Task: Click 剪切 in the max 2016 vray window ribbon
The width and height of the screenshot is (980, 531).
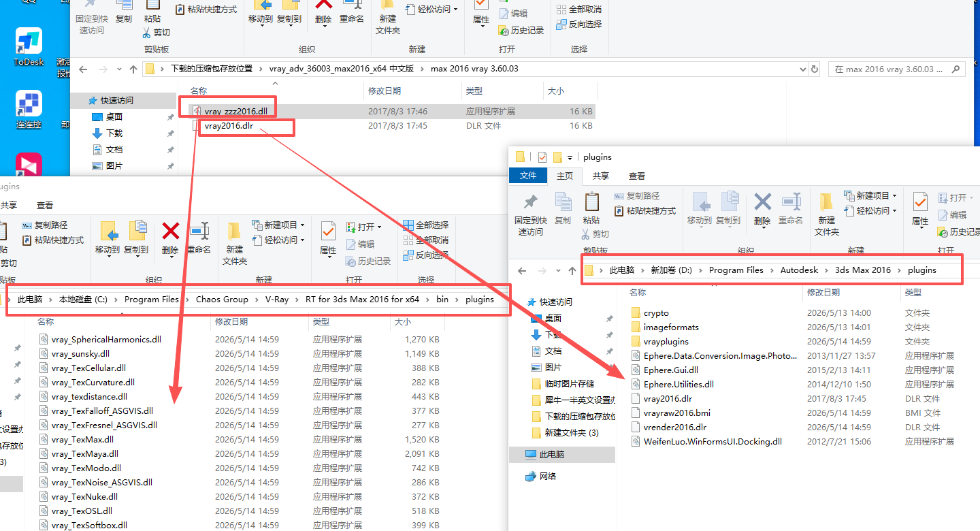Action: point(157,32)
